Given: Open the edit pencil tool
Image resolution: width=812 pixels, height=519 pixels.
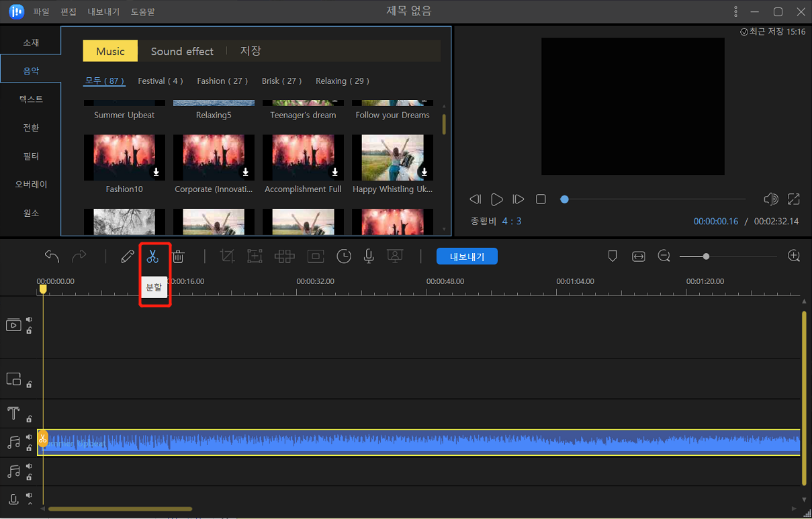Looking at the screenshot, I should [x=127, y=256].
